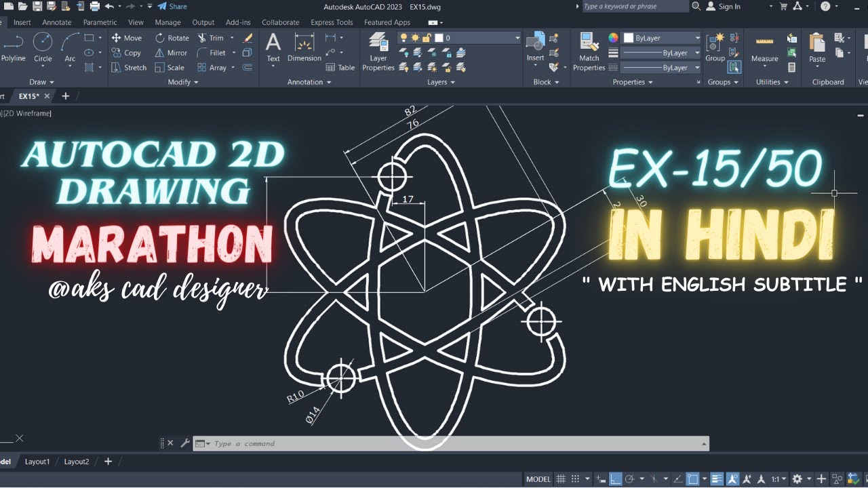Choose the Scale tool
The image size is (868, 488).
click(170, 68)
